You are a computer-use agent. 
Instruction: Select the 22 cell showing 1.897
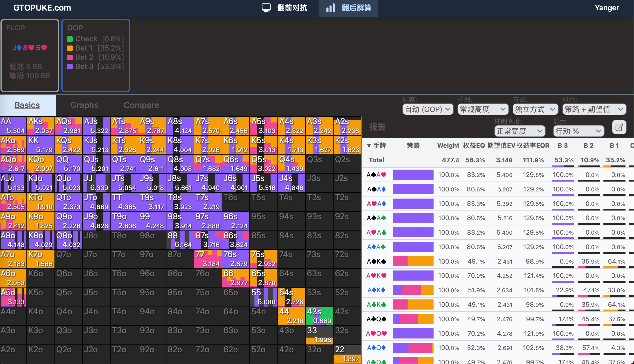pos(347,354)
